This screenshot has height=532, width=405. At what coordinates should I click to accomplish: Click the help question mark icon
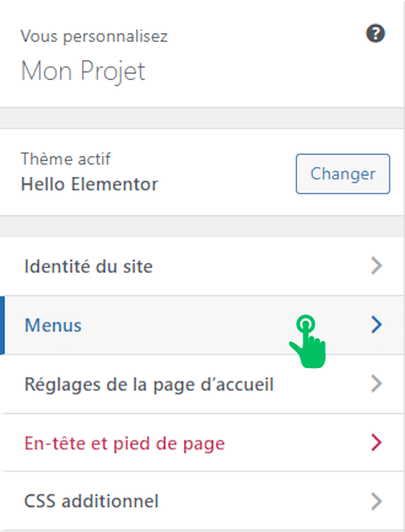(x=375, y=35)
